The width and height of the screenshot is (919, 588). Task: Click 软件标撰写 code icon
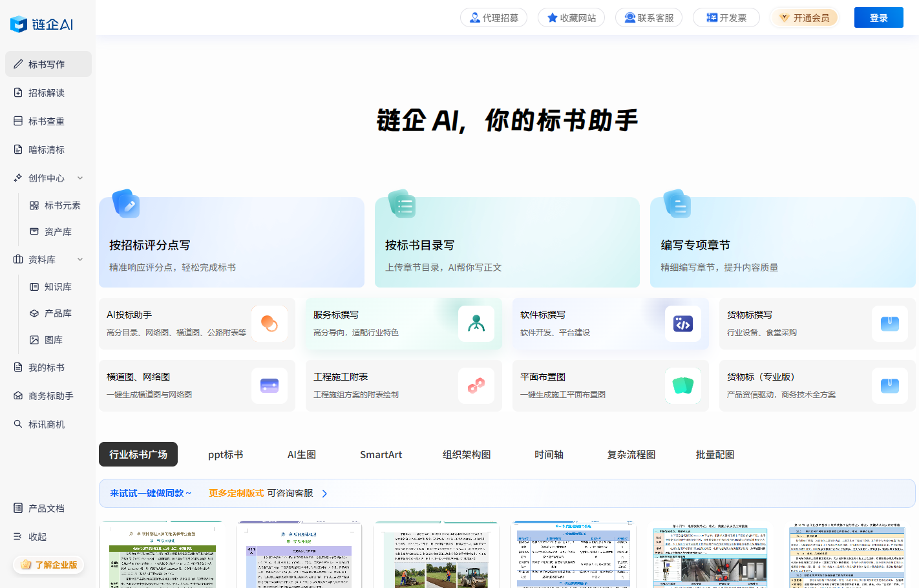click(x=683, y=324)
